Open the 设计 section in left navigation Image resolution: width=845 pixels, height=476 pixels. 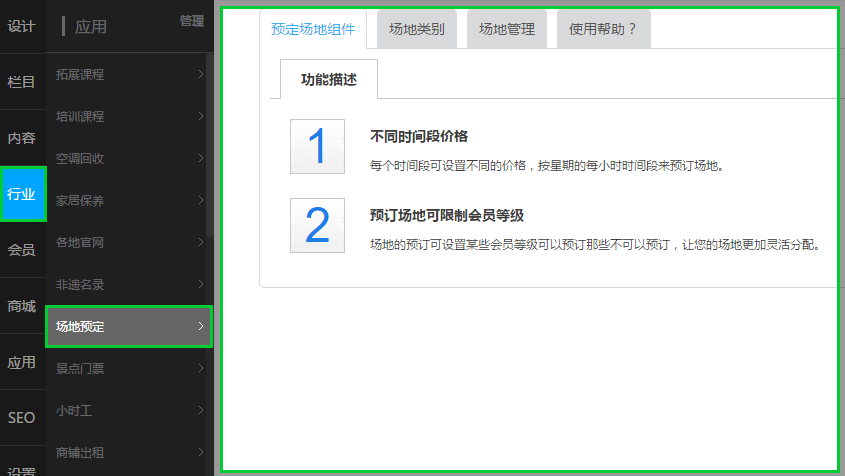point(22,26)
